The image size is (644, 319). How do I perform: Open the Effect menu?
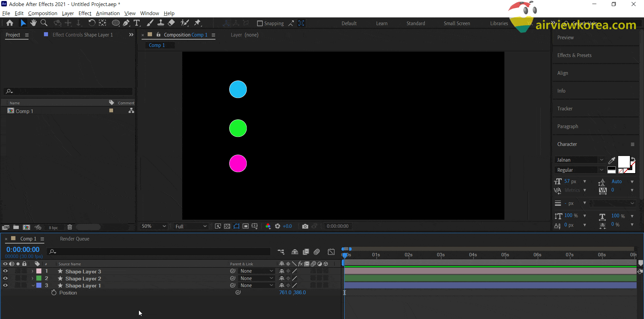point(85,13)
